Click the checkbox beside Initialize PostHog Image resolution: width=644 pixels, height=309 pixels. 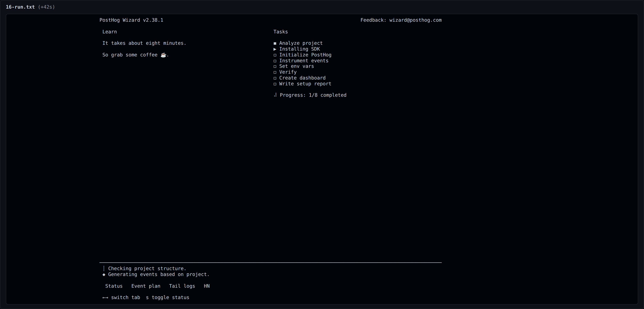pos(275,55)
